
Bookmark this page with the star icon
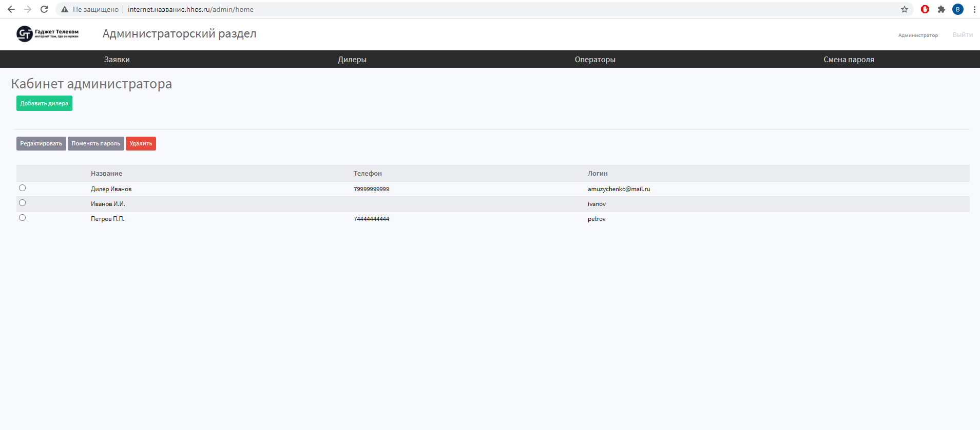tap(905, 9)
